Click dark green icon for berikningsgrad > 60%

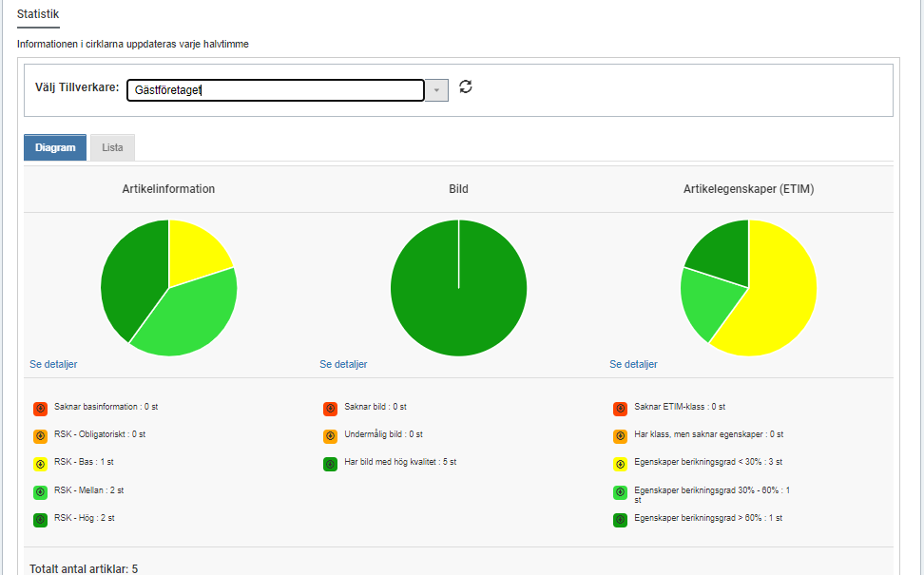point(620,520)
